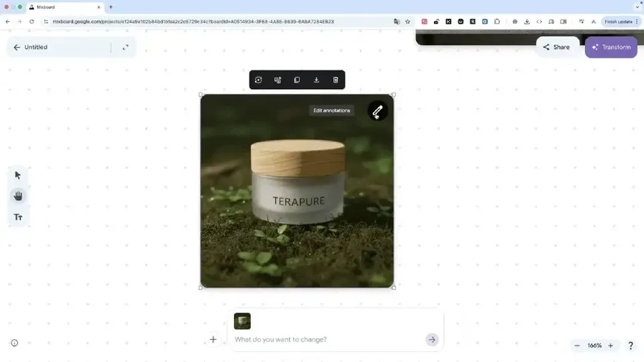Click the browser forward button
Image resolution: width=644 pixels, height=362 pixels.
point(19,21)
